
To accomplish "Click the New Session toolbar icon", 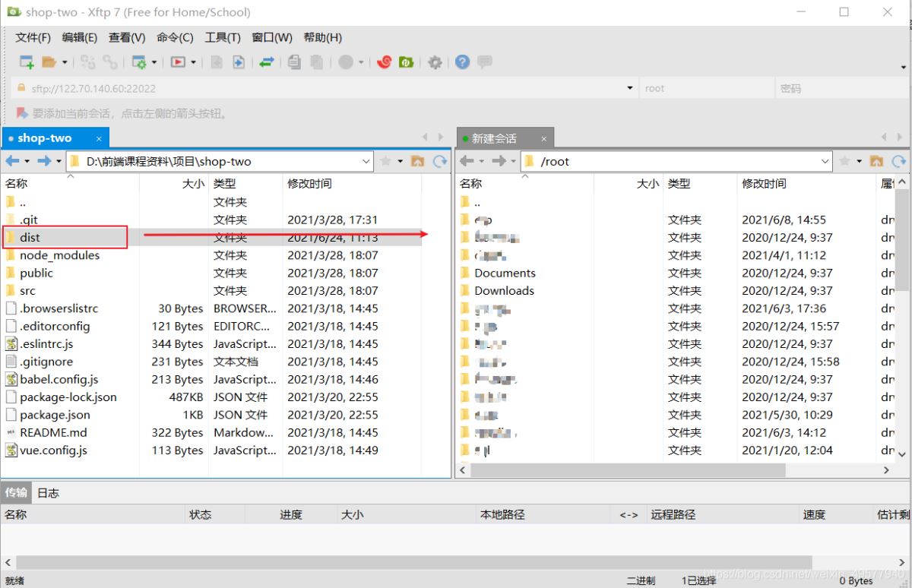I will coord(27,62).
